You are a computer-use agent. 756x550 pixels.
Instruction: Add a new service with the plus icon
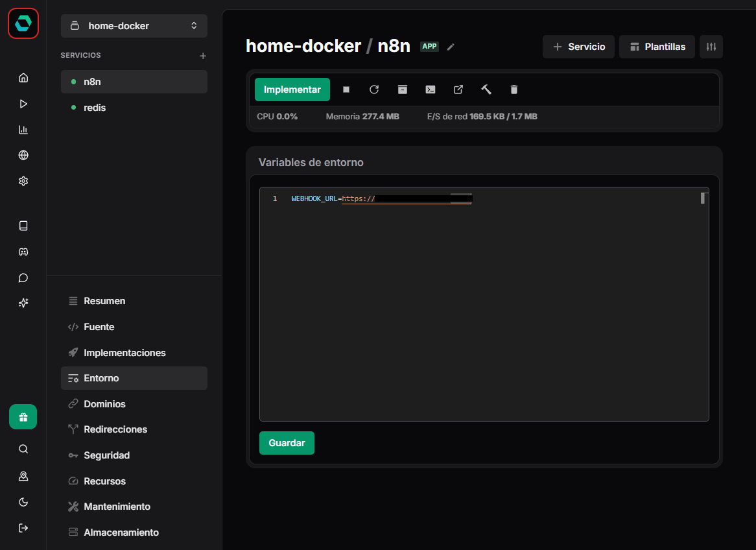203,56
